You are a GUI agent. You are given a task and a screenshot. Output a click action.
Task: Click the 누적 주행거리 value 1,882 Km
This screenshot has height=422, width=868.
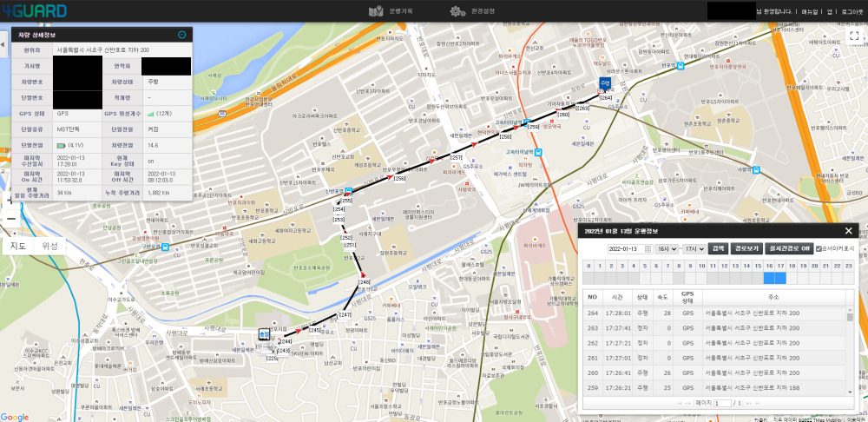click(x=158, y=193)
